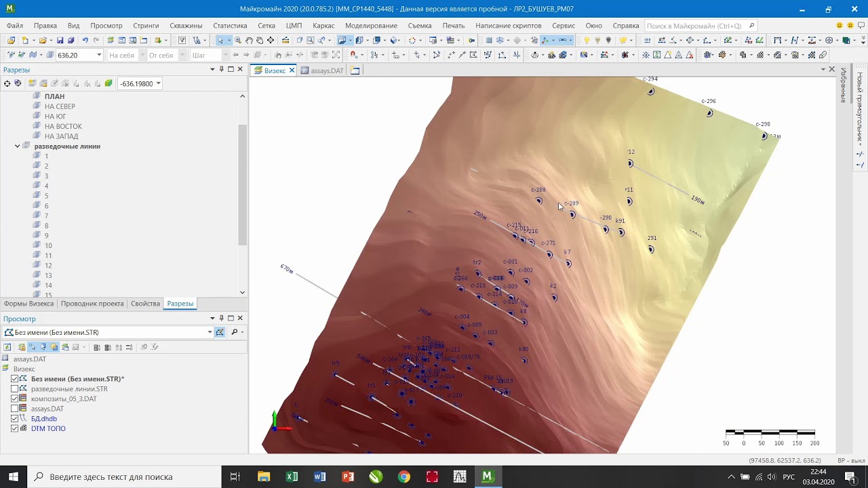
Task: Select the НА СЕВЕР section
Action: coord(60,106)
